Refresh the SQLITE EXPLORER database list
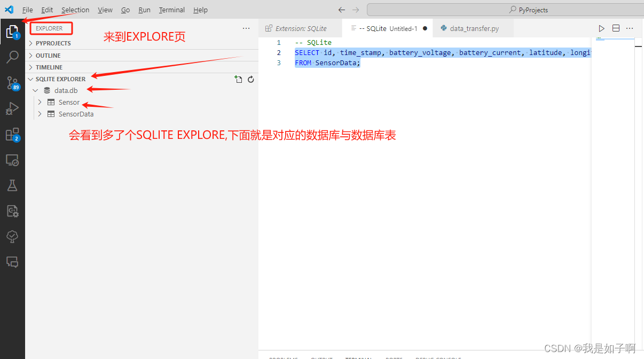This screenshot has height=359, width=644. click(x=250, y=79)
